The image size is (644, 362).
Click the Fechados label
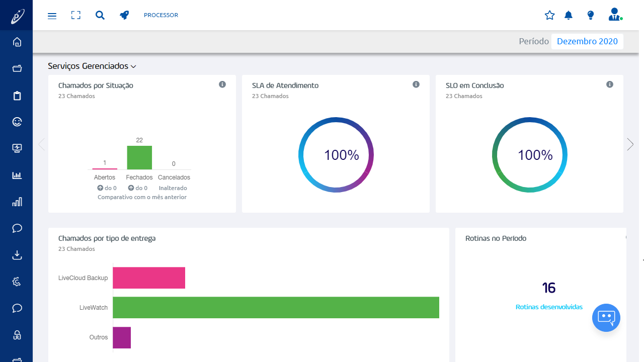point(139,177)
